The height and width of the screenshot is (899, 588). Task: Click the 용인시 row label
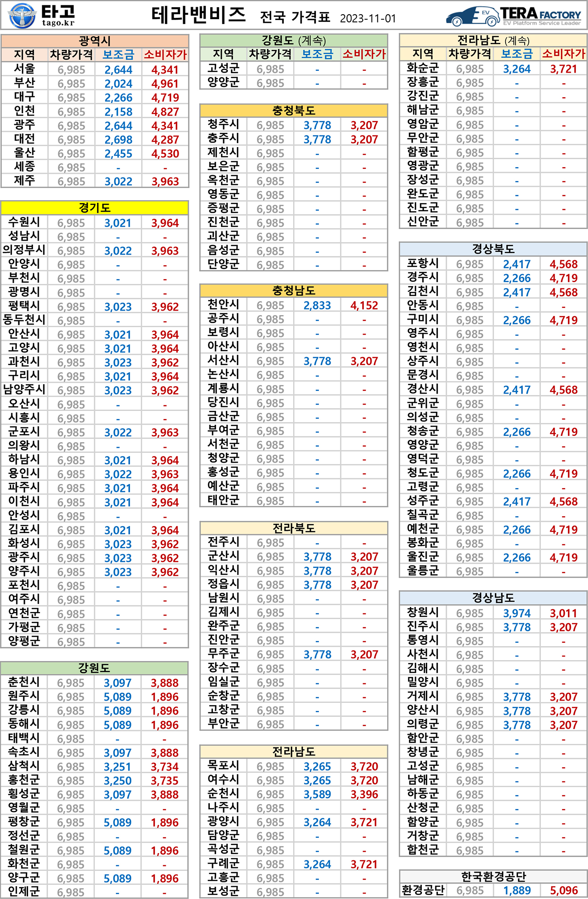[x=24, y=473]
